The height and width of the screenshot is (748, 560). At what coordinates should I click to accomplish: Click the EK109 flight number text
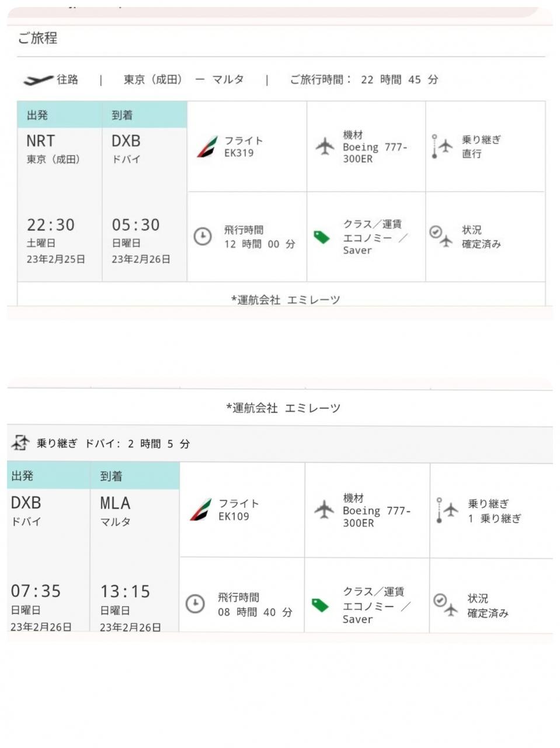tap(234, 517)
